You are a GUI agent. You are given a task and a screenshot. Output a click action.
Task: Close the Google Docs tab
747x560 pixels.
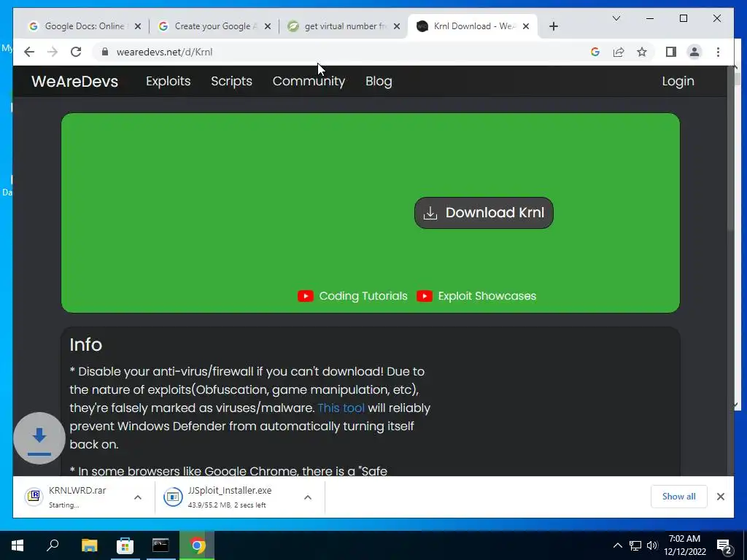[x=138, y=26]
